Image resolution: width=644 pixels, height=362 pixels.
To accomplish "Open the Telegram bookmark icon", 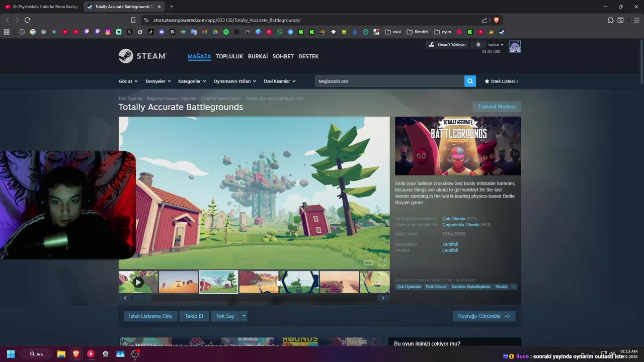I will tap(290, 32).
